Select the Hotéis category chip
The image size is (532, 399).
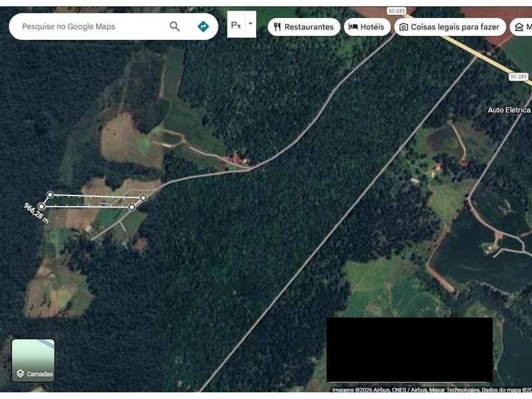tap(367, 27)
